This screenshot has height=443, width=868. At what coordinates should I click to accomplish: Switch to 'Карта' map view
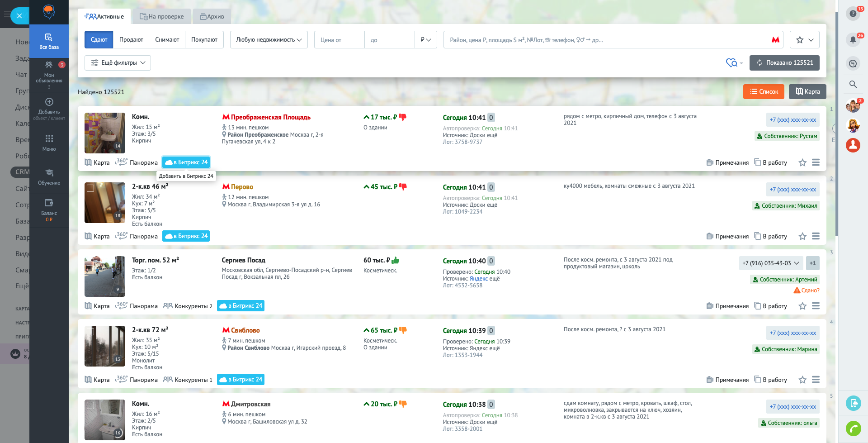point(807,91)
